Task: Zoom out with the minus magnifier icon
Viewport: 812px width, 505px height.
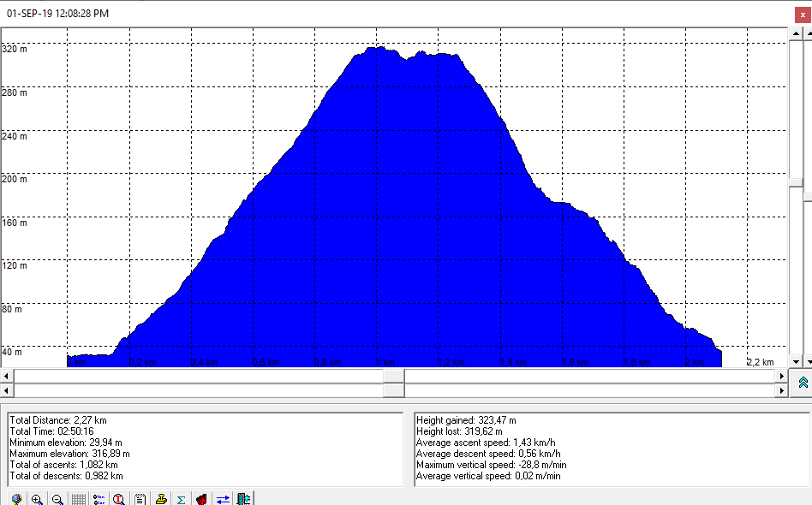Action: 57,499
